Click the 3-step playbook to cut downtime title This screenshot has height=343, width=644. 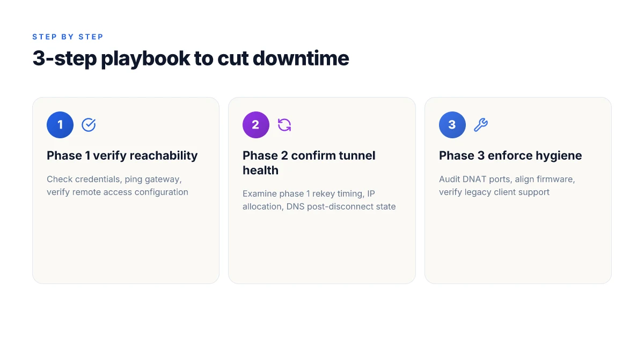pos(191,58)
